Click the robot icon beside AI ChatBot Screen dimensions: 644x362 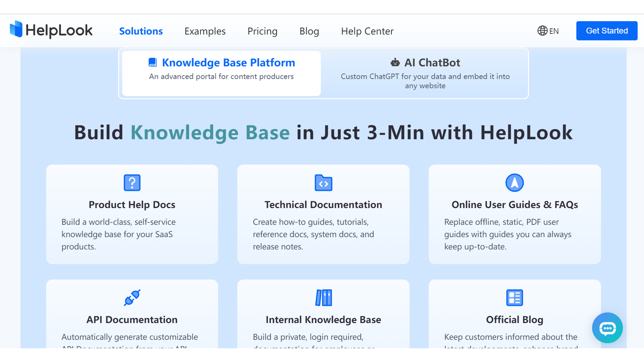coord(395,62)
